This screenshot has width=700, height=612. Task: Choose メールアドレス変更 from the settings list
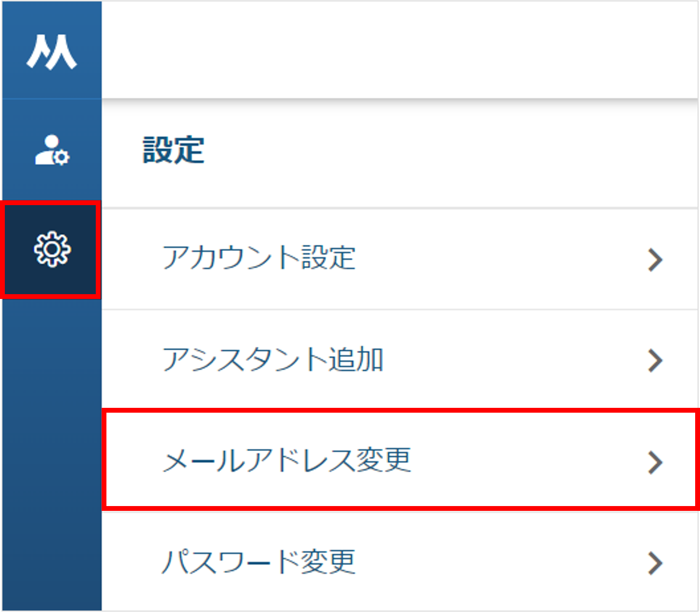point(400,460)
